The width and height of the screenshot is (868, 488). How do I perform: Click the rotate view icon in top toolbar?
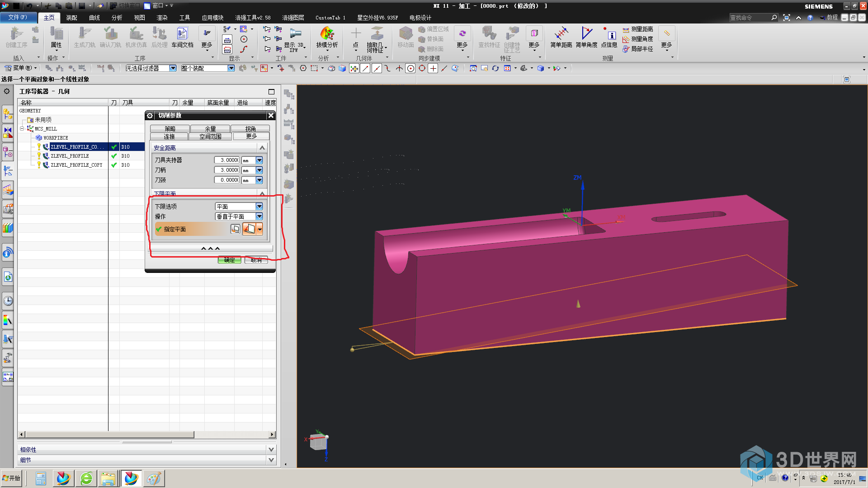[495, 68]
